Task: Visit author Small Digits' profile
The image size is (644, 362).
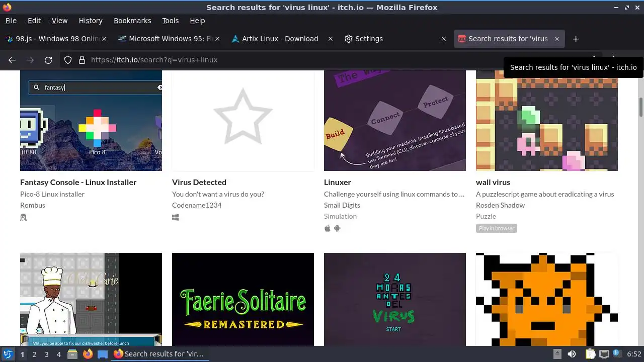Action: pos(342,205)
